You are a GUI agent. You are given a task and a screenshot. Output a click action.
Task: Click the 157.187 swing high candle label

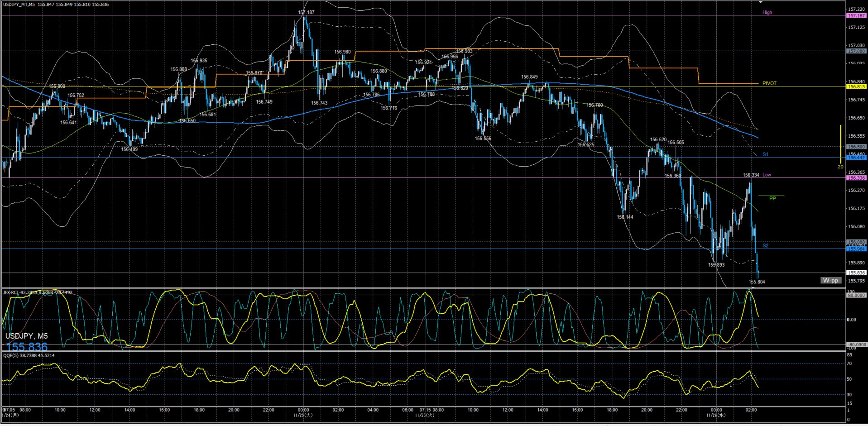pyautogui.click(x=306, y=13)
